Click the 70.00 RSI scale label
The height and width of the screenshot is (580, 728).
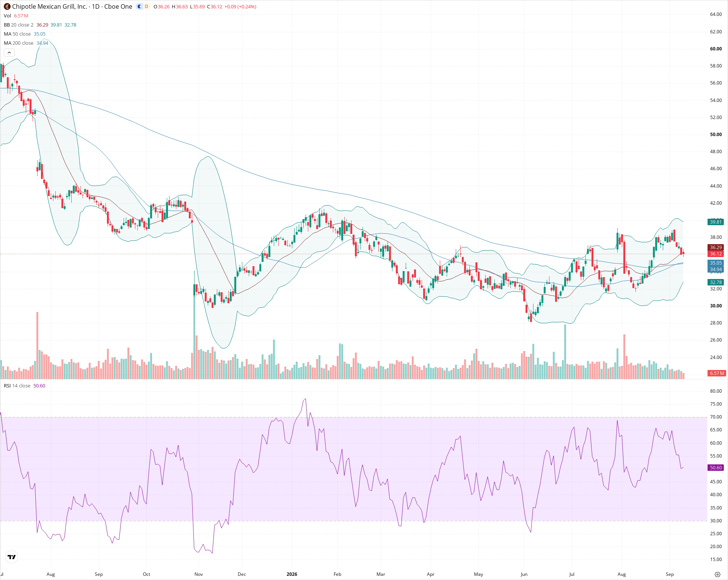click(x=716, y=417)
